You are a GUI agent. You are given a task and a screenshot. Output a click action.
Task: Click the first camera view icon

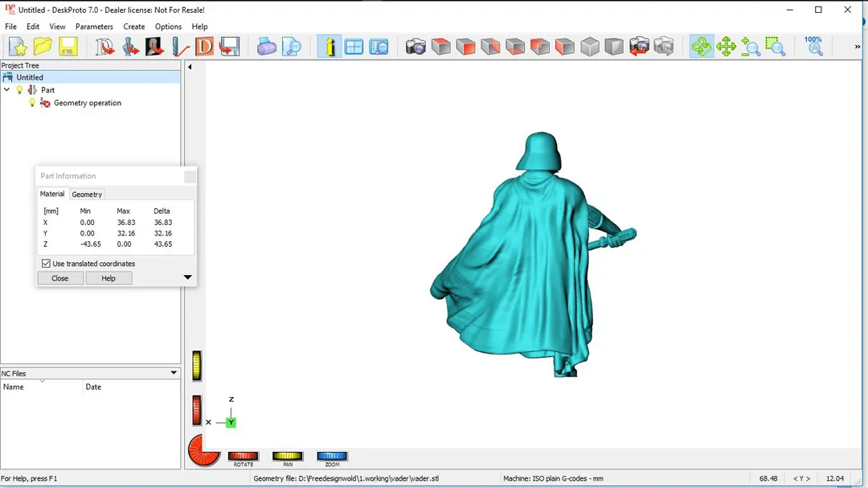click(x=416, y=47)
